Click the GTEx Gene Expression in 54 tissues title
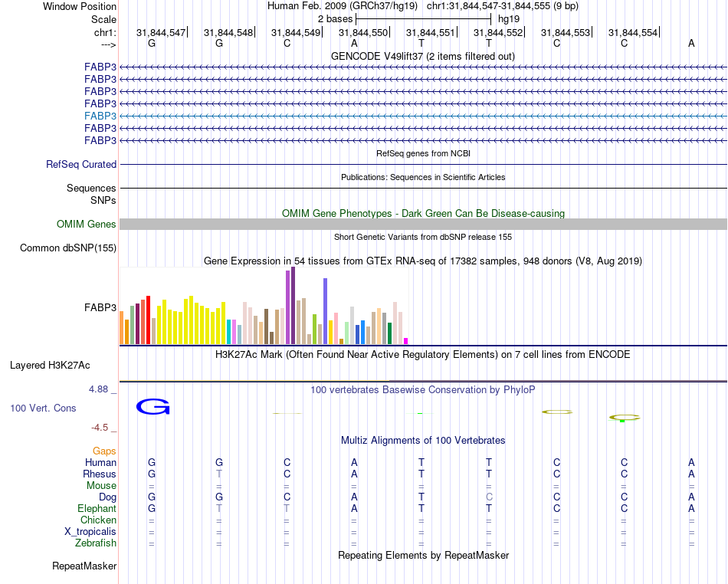 (422, 261)
